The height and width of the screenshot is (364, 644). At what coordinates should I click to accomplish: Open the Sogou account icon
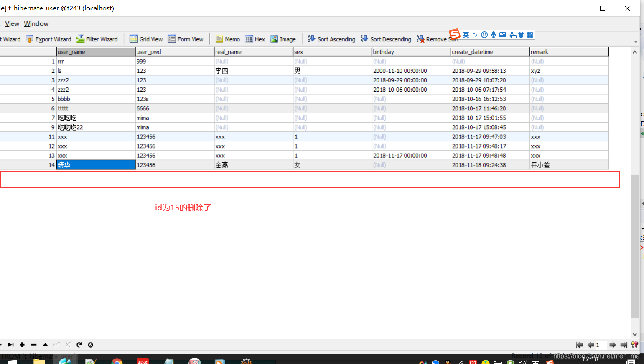(x=513, y=35)
